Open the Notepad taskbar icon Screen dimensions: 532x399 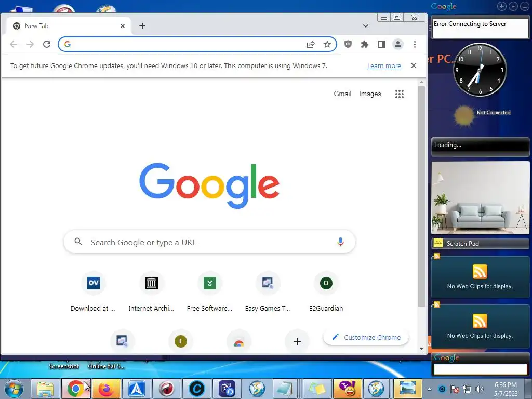(x=285, y=389)
